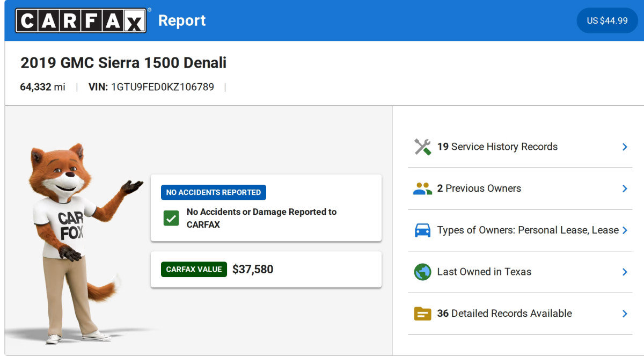644x356 pixels.
Task: Open 36 Detailed Records Available
Action: [504, 314]
